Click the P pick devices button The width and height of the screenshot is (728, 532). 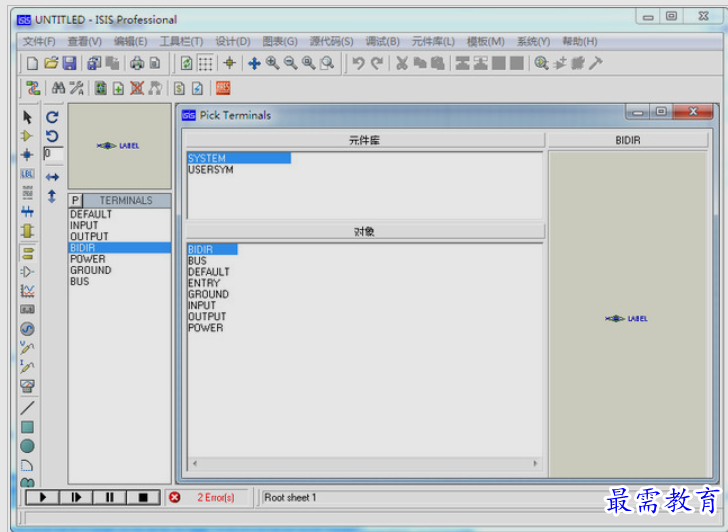(75, 201)
